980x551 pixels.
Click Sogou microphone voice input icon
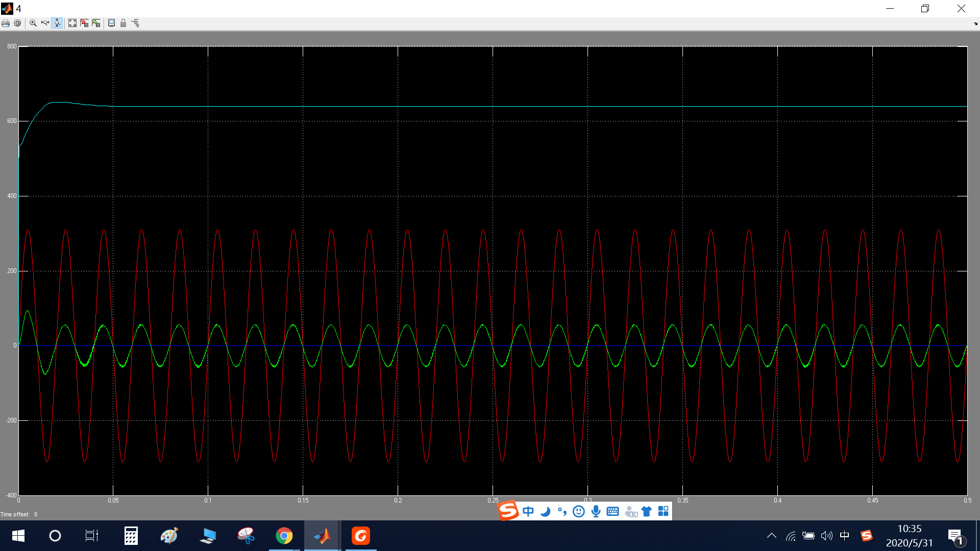pyautogui.click(x=596, y=511)
